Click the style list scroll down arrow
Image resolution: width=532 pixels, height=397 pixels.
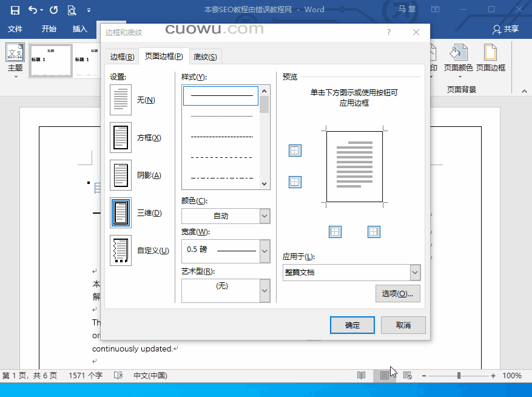tap(264, 184)
